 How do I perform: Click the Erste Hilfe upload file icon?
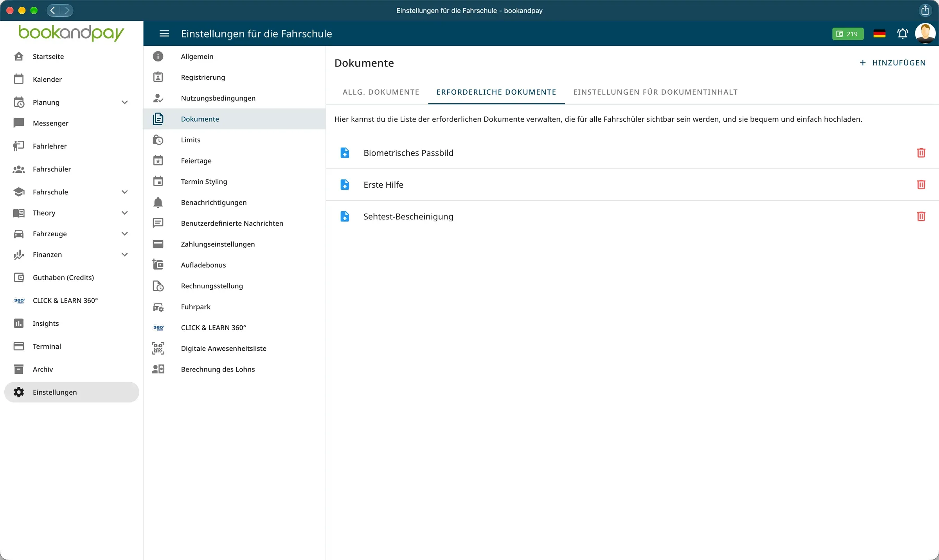[345, 185]
